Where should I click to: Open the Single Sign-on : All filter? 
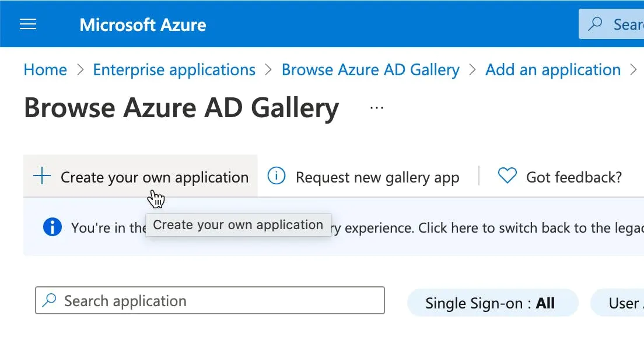coord(492,303)
